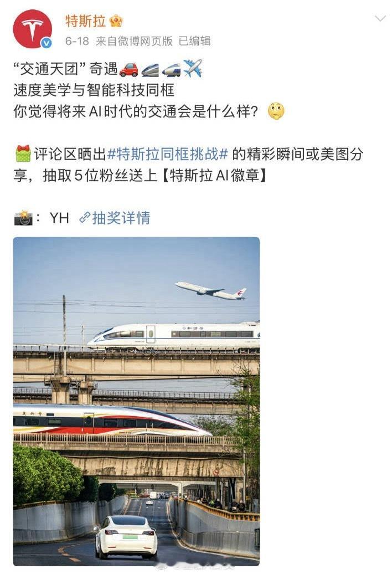Click the crown membership icon beside 特斯拉
The width and height of the screenshot is (392, 574).
116,21
